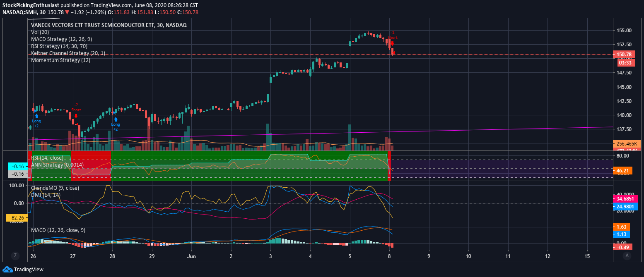Click the Short -2 marker on June 8
The width and height of the screenshot is (644, 277).
click(x=392, y=38)
